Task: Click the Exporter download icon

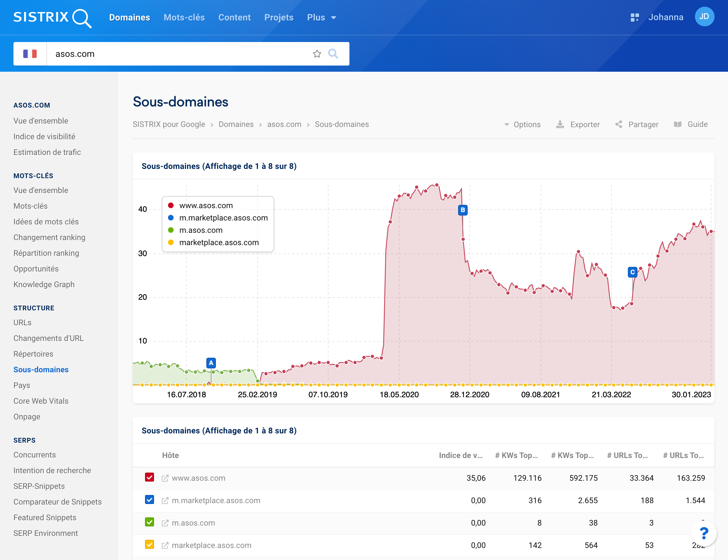Action: [x=560, y=124]
